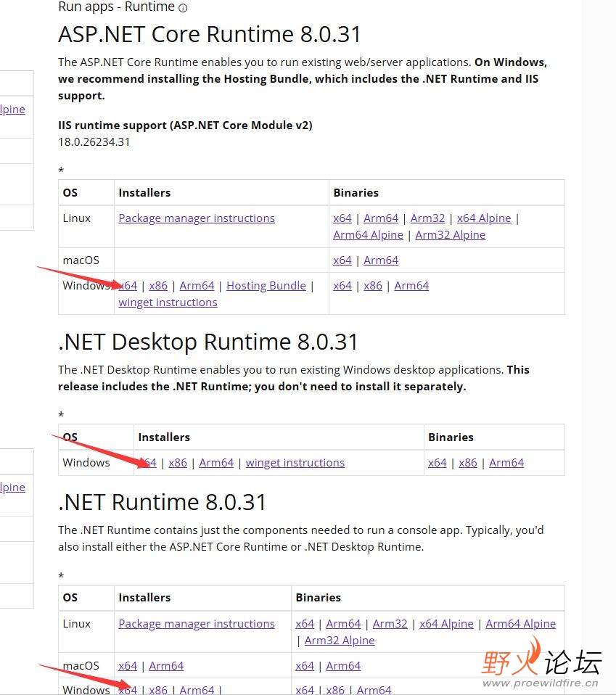
Task: Download .NET Runtime macOS x64 binary
Action: (305, 666)
